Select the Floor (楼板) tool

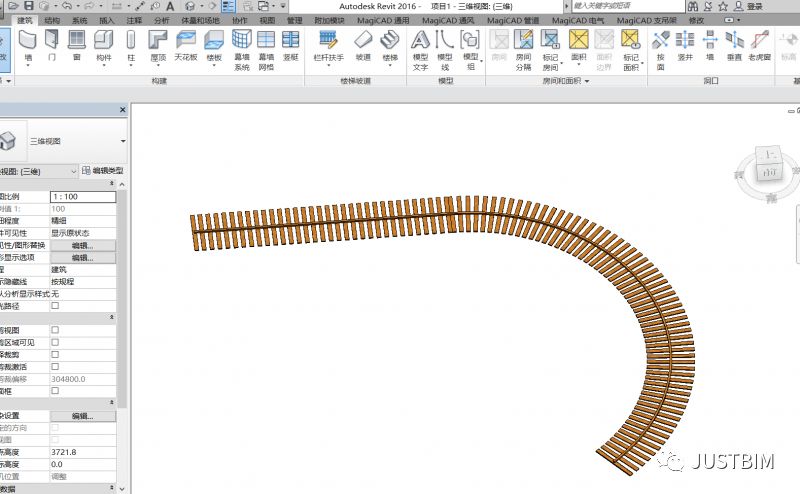click(214, 45)
